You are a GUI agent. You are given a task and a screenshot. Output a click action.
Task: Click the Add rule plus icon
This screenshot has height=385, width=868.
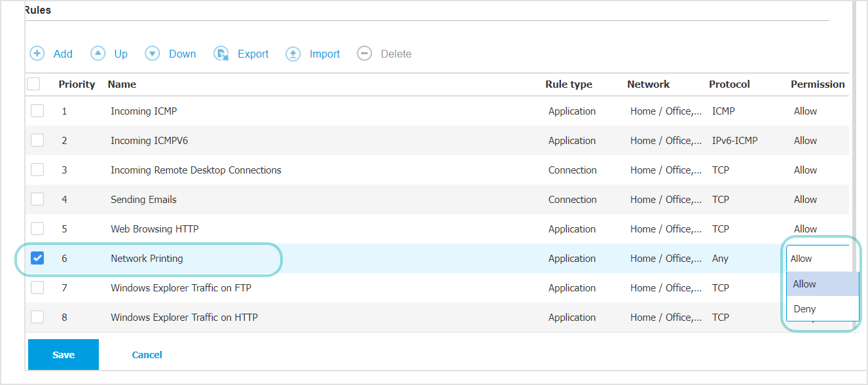click(x=37, y=54)
